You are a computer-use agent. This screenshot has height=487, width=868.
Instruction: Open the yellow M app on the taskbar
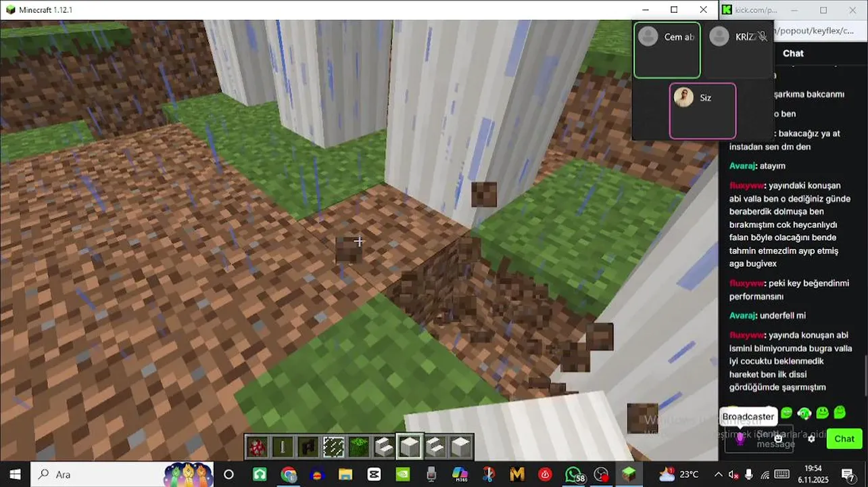pos(517,474)
